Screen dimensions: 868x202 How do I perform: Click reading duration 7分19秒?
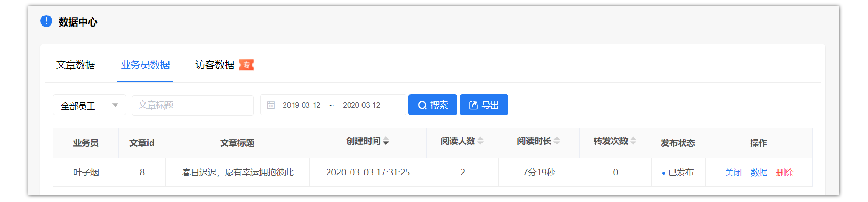[539, 172]
